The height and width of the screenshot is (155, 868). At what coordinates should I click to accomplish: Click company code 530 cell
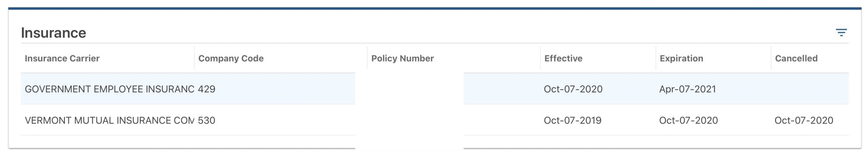pyautogui.click(x=206, y=120)
